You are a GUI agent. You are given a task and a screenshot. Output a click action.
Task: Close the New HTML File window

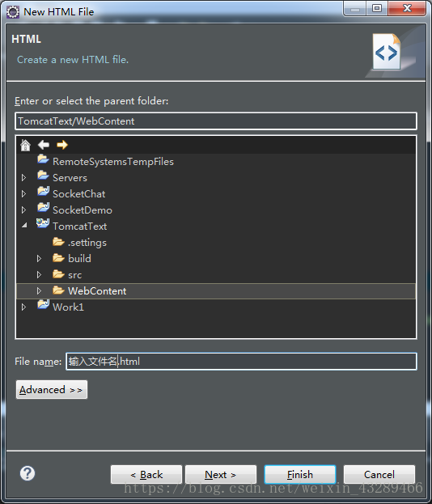click(x=407, y=8)
